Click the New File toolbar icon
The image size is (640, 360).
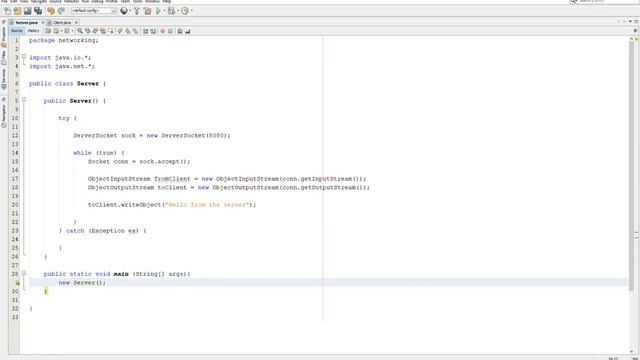(8, 11)
